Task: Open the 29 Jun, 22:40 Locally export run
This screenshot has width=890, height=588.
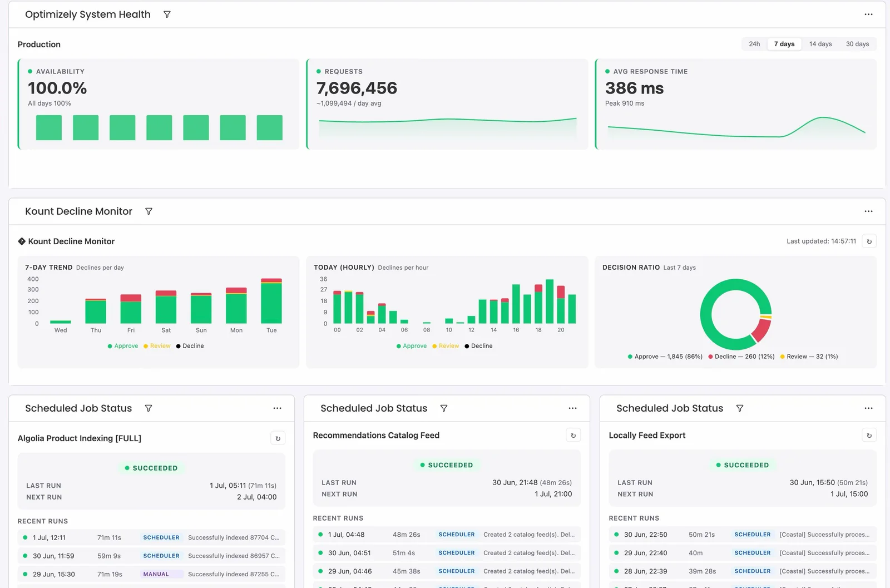Action: point(743,553)
